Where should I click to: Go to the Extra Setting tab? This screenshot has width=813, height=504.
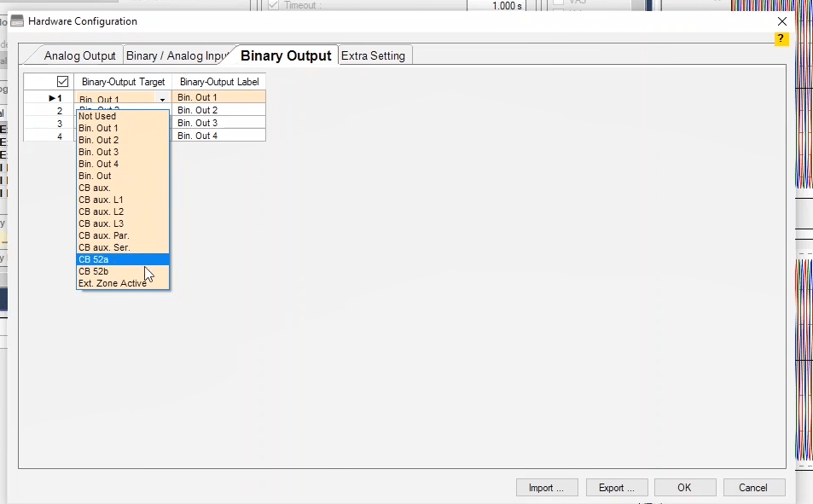(x=374, y=55)
